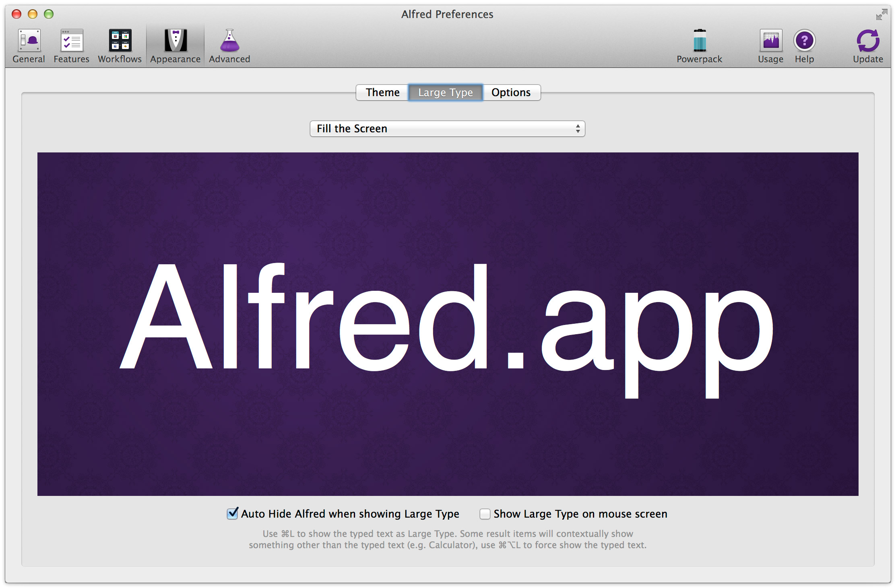Close the Alfred Preferences window
This screenshot has height=588, width=896.
tap(17, 14)
